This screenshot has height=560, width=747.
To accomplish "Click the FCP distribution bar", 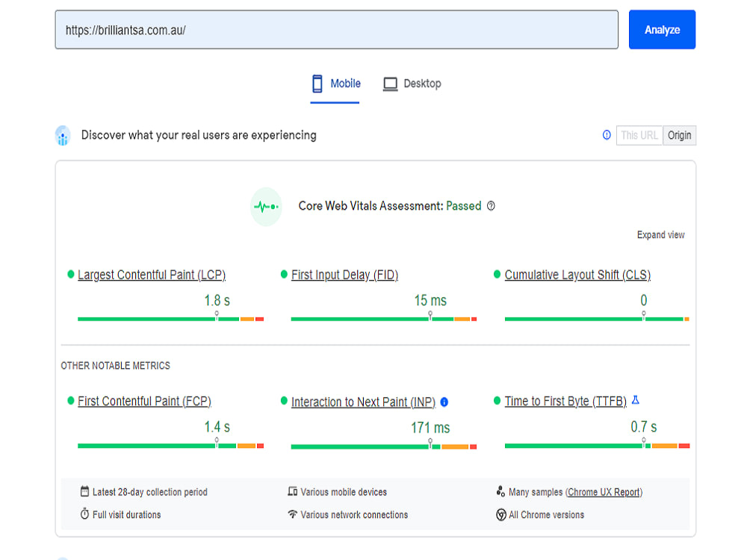I will click(x=170, y=446).
